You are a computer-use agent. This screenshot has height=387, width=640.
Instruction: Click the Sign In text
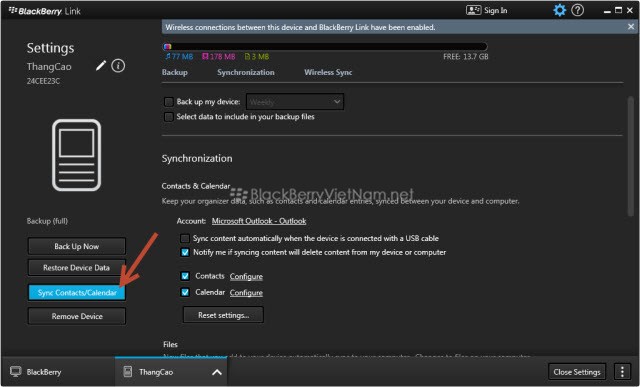(x=496, y=11)
